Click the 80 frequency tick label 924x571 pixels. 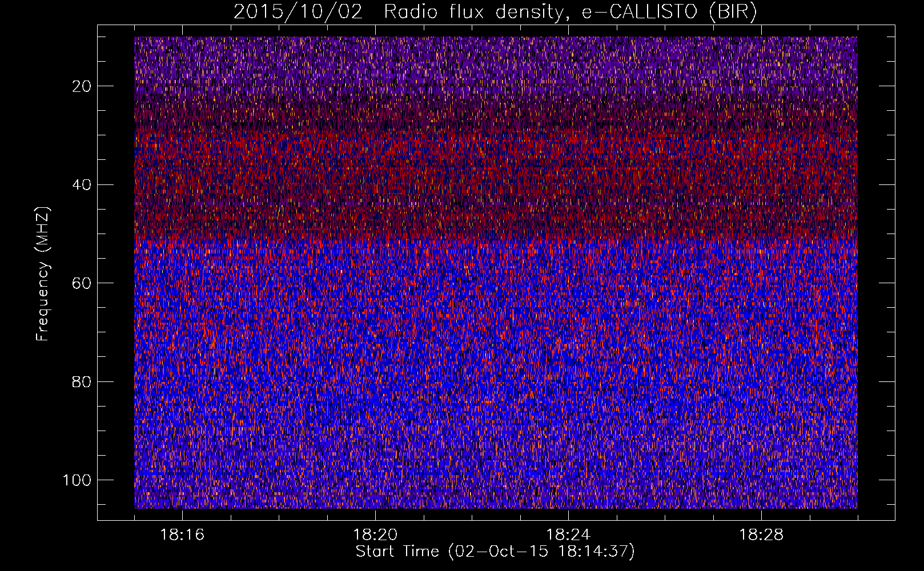(x=82, y=382)
